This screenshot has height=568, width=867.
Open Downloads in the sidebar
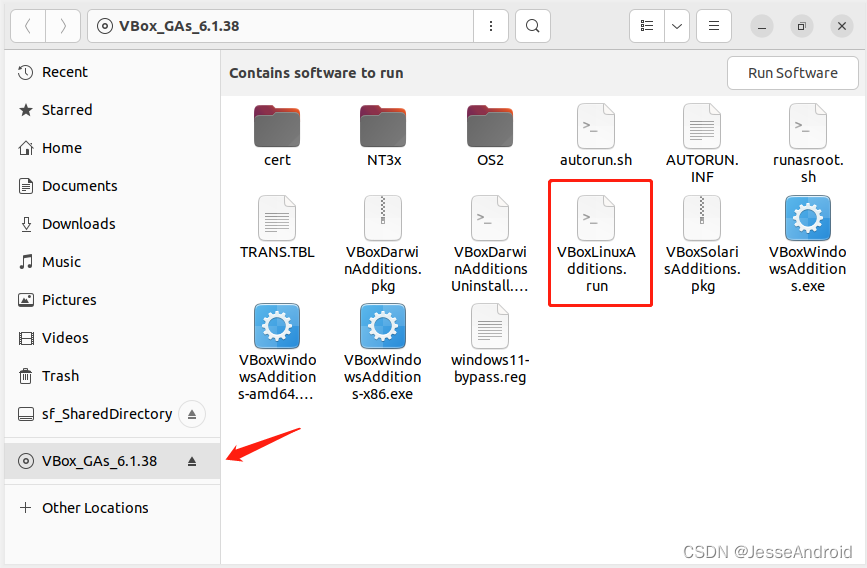tap(112, 224)
